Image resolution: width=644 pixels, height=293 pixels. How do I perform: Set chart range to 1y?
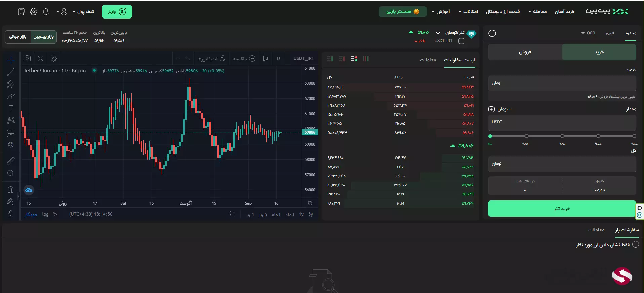pyautogui.click(x=301, y=214)
